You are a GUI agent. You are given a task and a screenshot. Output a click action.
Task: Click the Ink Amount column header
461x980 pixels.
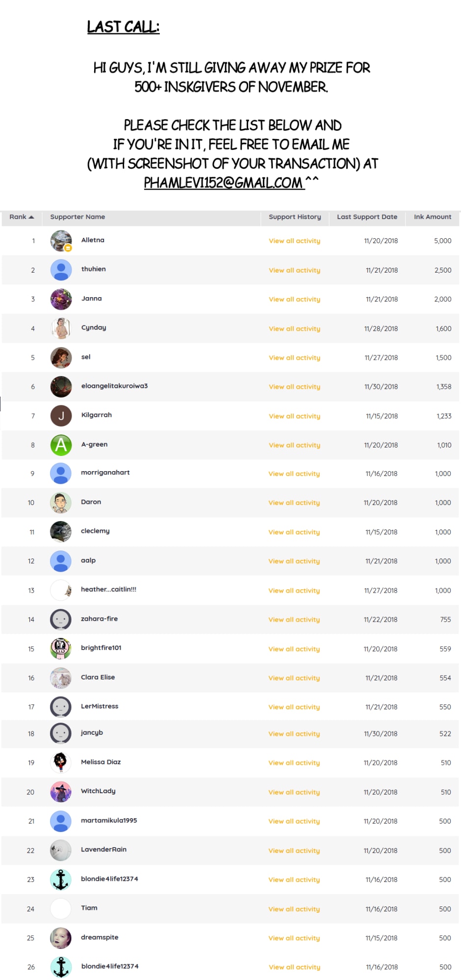pyautogui.click(x=432, y=217)
